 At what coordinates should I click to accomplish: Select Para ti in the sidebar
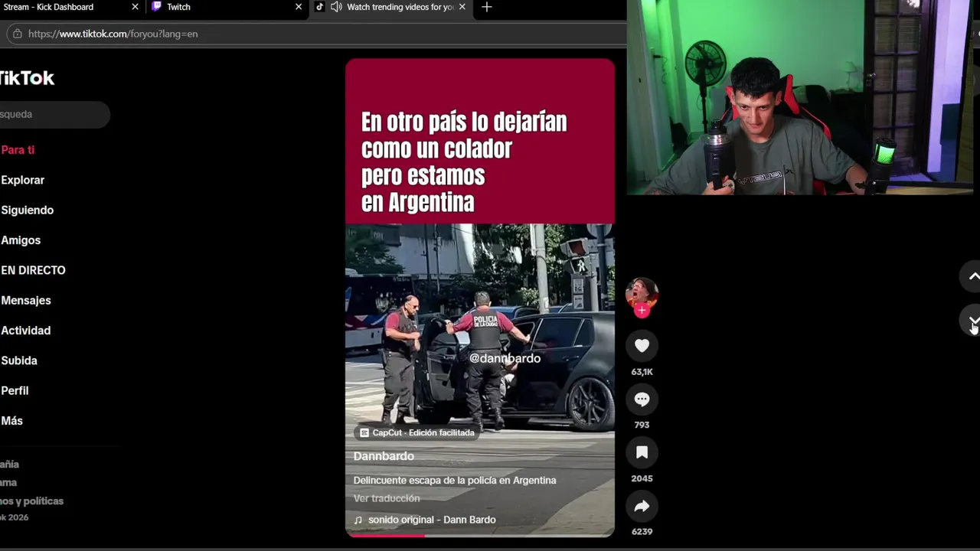[18, 150]
